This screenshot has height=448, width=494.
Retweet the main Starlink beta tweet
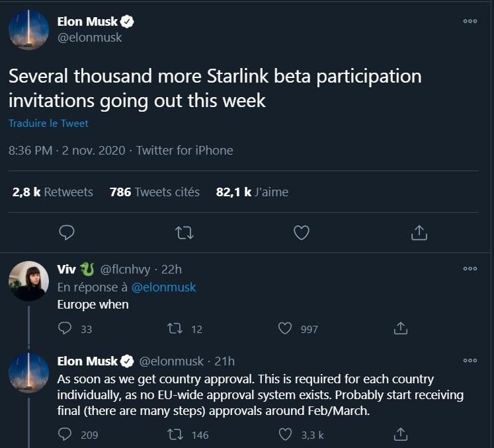[185, 233]
